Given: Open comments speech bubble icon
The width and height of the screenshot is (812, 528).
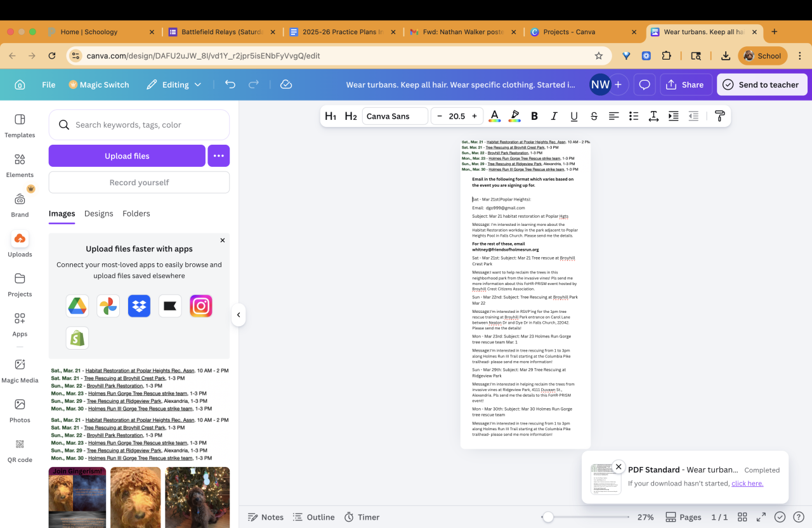Looking at the screenshot, I should point(645,84).
